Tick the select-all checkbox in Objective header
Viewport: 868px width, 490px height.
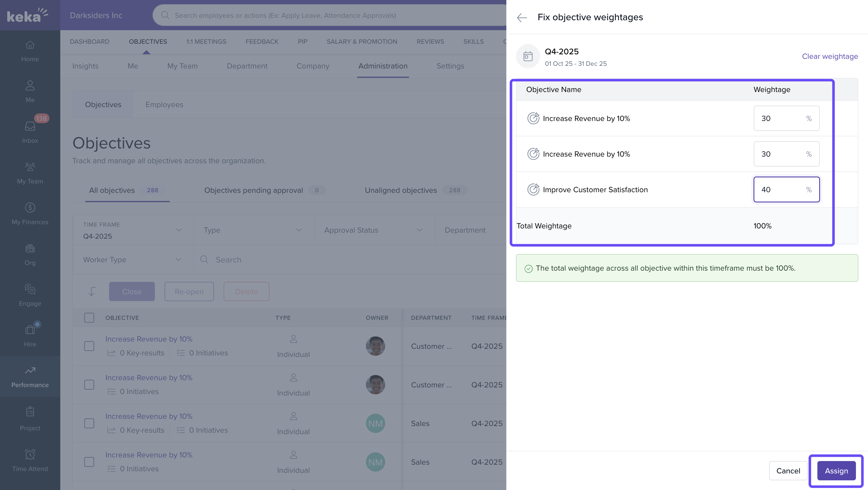pyautogui.click(x=89, y=318)
